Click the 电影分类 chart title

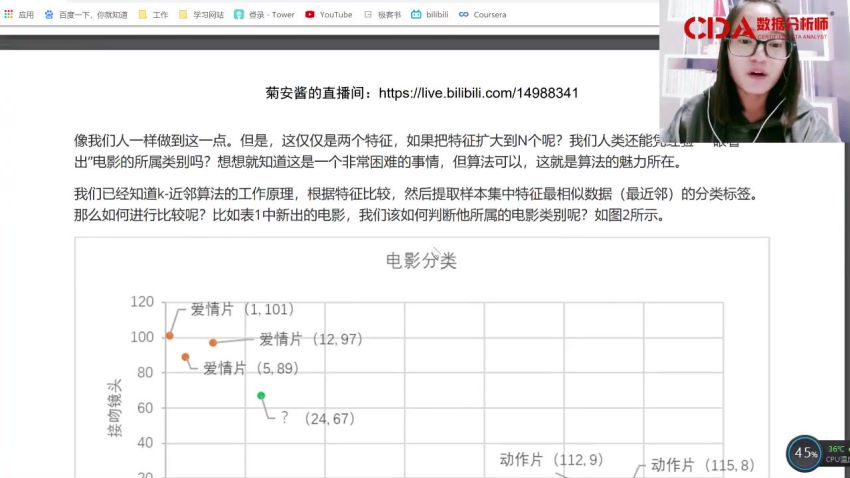[x=421, y=261]
